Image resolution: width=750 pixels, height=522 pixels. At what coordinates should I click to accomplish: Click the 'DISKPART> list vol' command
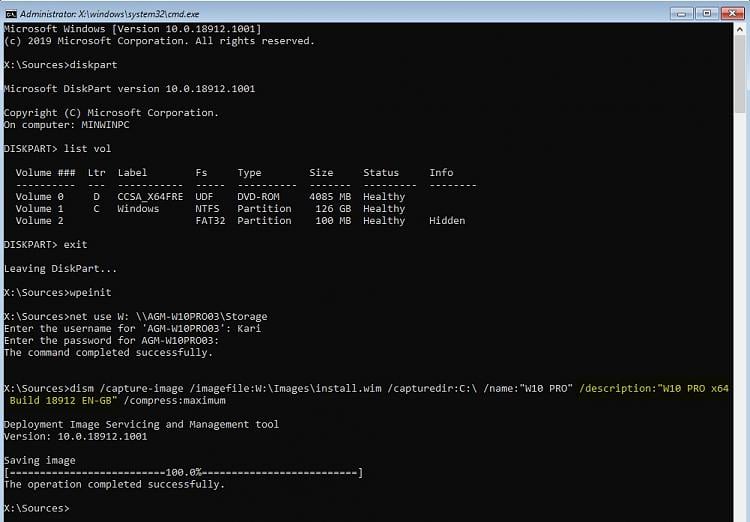57,149
